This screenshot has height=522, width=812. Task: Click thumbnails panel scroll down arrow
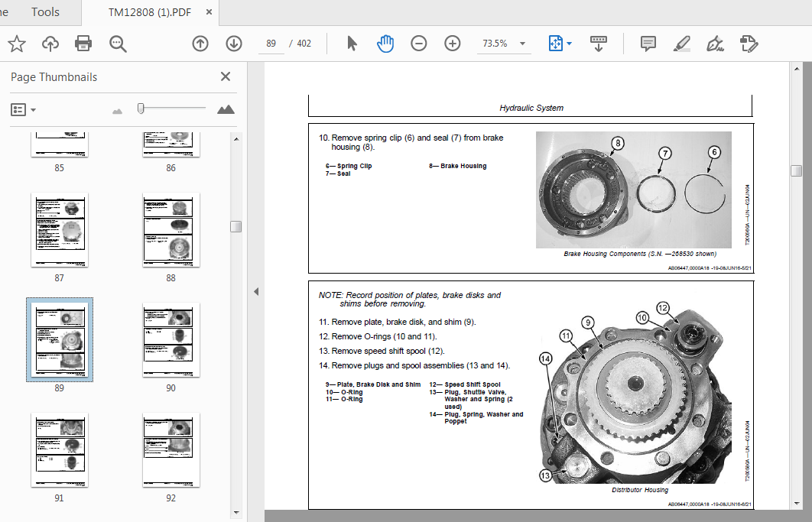(236, 513)
